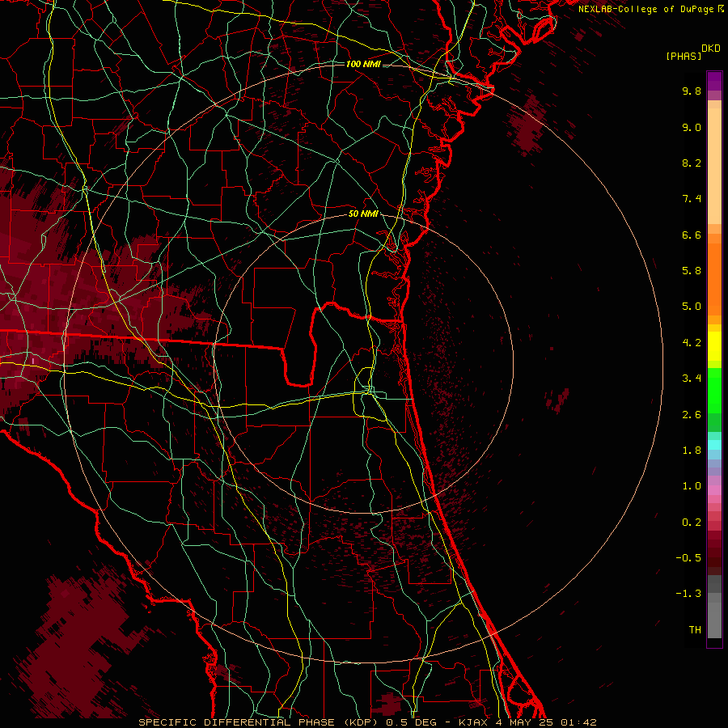Click the 5.0 scale value
The width and height of the screenshot is (728, 728).
692,307
